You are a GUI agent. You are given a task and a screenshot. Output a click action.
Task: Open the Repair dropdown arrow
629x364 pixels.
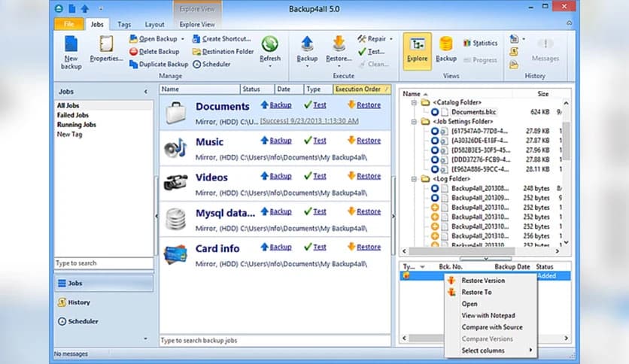click(390, 39)
